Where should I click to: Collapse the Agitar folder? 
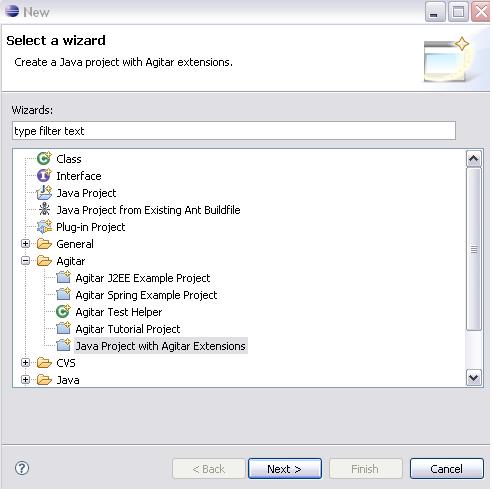click(25, 261)
